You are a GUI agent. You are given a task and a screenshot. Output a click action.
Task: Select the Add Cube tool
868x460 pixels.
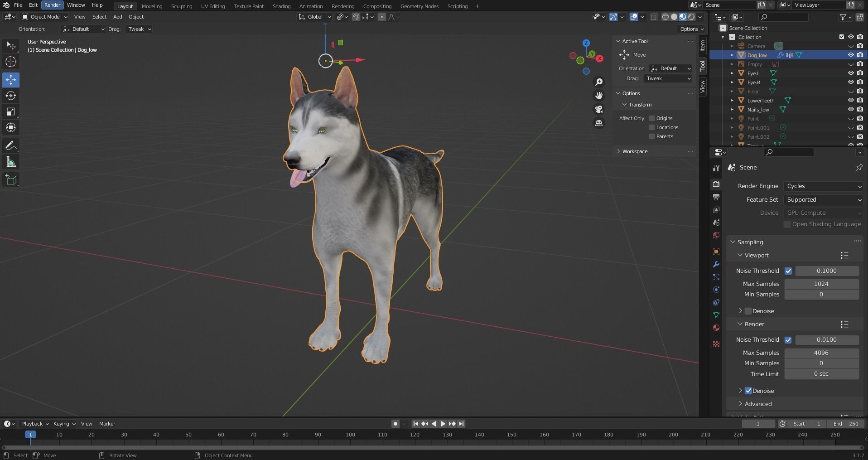[11, 180]
